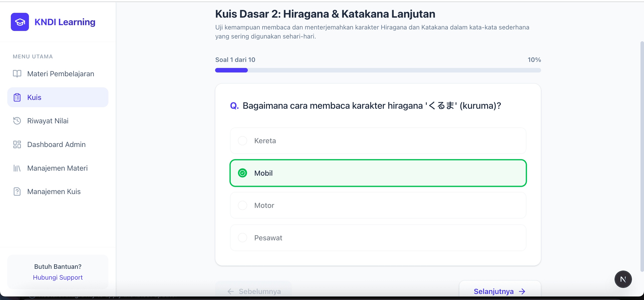Click the KNDI Learning graduation cap logo
This screenshot has height=300, width=644.
(20, 22)
